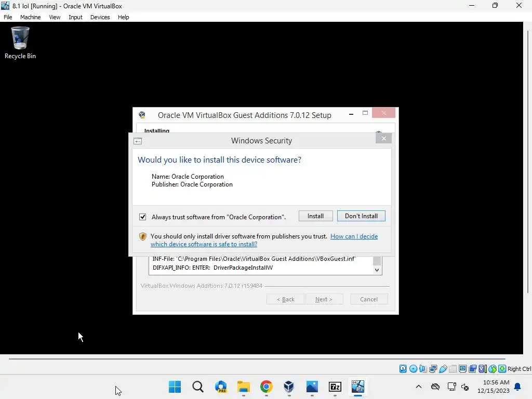Open Google Chrome from the taskbar
The height and width of the screenshot is (399, 532).
click(267, 387)
